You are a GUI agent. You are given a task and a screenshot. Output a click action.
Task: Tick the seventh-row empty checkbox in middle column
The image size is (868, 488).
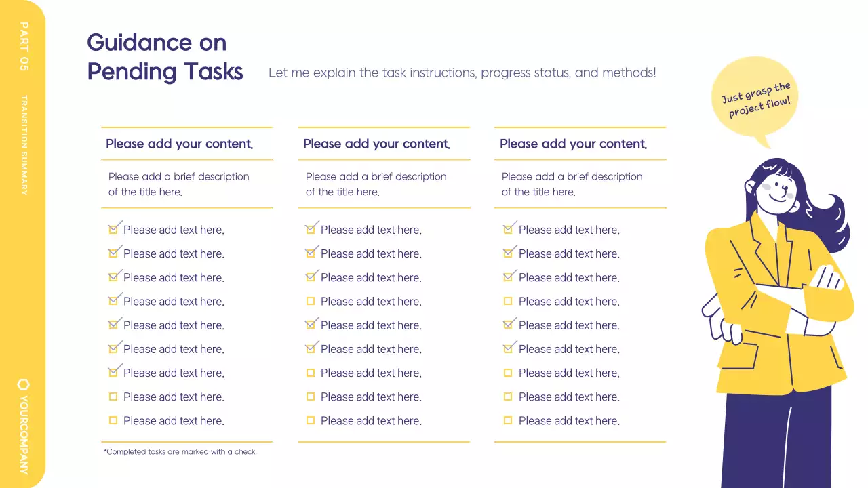click(x=311, y=373)
